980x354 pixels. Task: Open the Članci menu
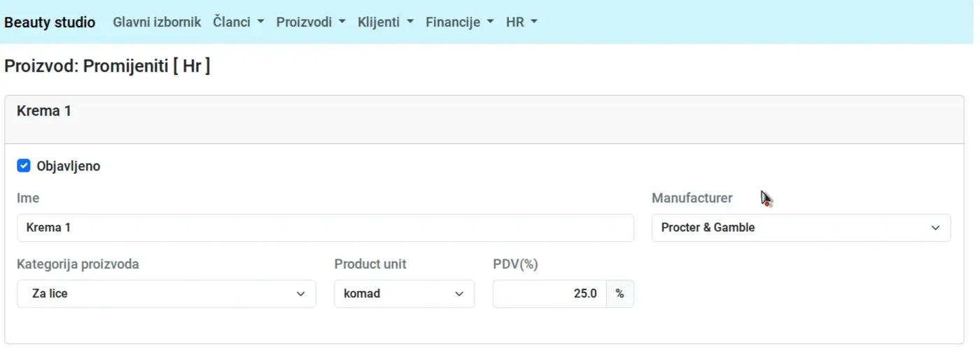(238, 22)
